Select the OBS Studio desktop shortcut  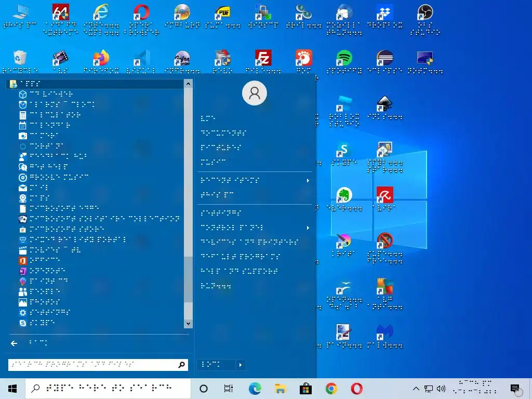pyautogui.click(x=425, y=19)
